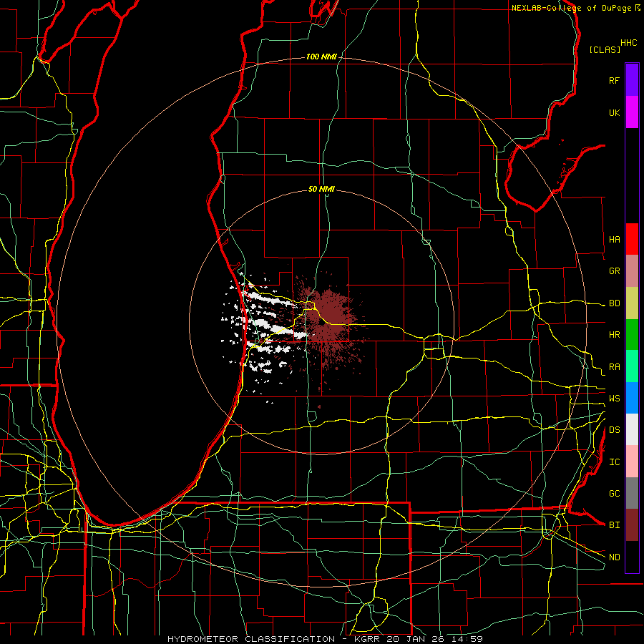
Task: Click the UK legend label
Action: click(x=614, y=112)
